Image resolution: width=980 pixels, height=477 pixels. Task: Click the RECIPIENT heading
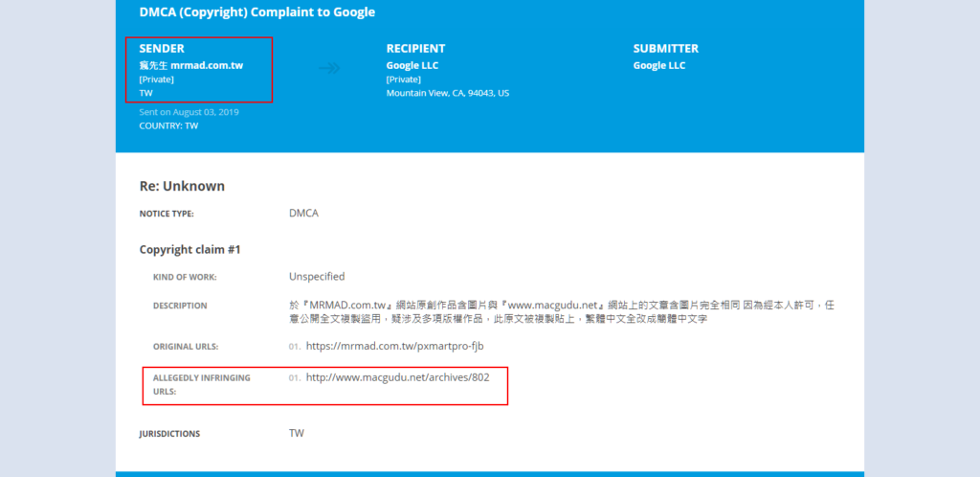coord(415,49)
